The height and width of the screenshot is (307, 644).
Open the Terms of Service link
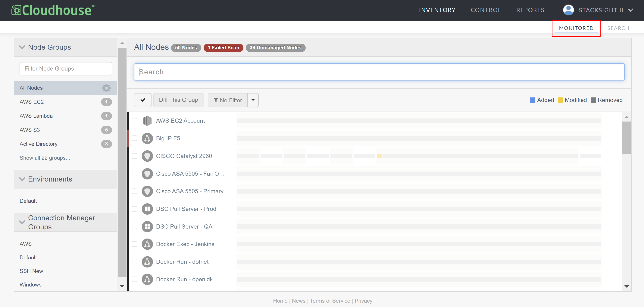point(330,301)
